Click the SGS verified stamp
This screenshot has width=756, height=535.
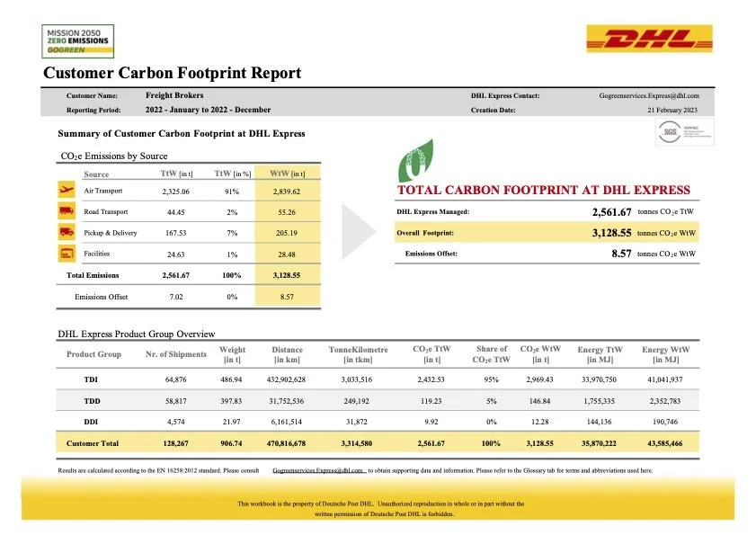(685, 131)
